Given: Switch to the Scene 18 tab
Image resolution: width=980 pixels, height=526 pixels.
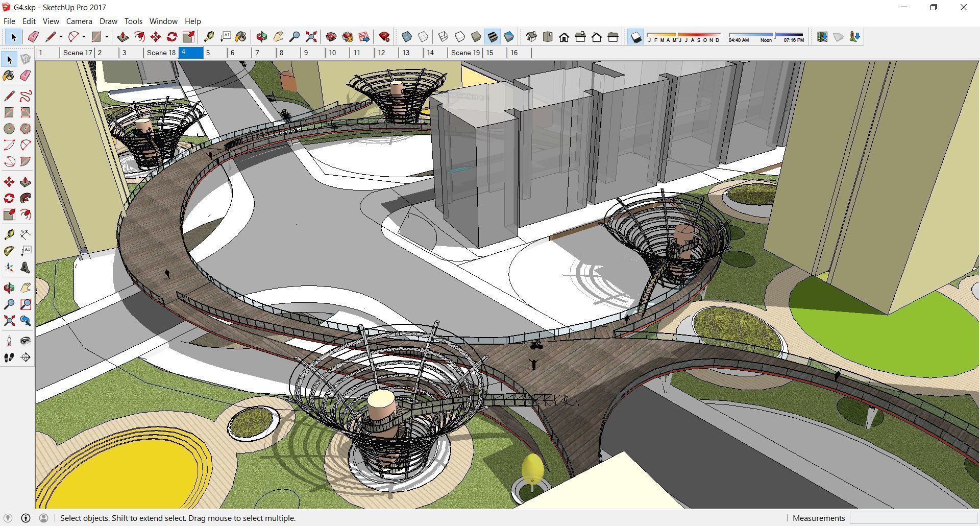Looking at the screenshot, I should [161, 52].
